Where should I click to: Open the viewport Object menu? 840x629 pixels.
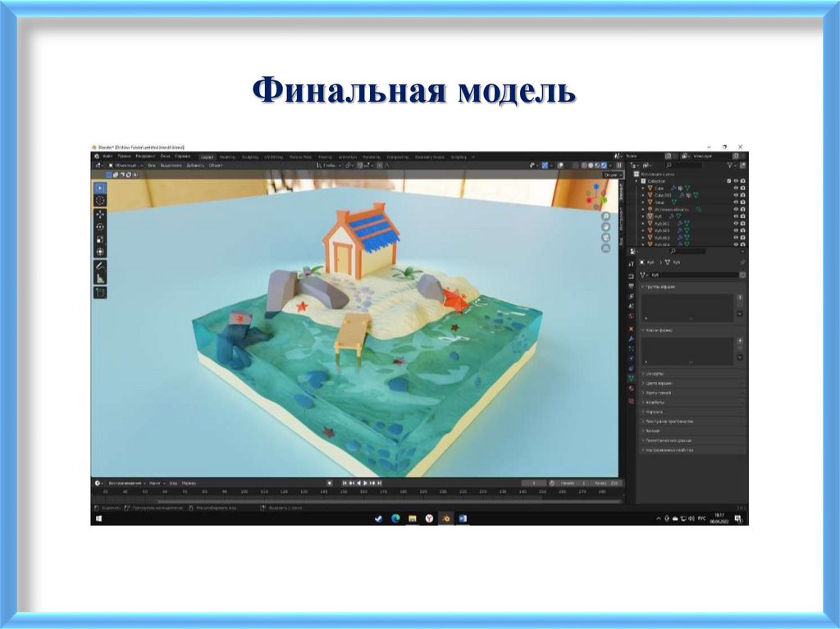(x=216, y=166)
